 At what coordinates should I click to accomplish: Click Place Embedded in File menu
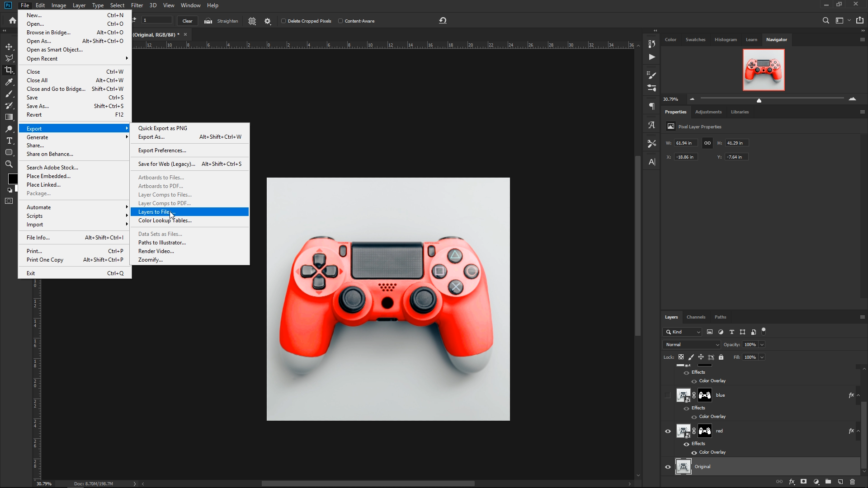(x=75, y=176)
